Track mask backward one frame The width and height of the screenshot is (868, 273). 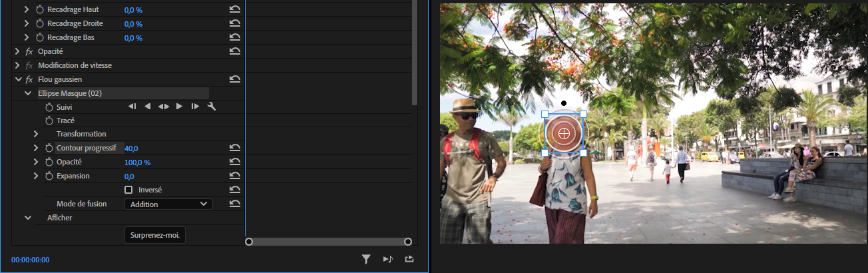(x=132, y=107)
